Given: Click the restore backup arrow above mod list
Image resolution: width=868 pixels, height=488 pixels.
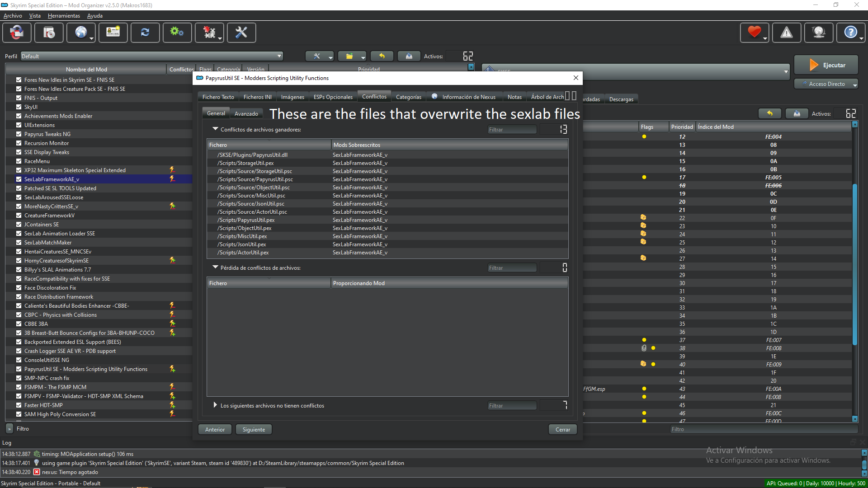Looking at the screenshot, I should tap(382, 56).
